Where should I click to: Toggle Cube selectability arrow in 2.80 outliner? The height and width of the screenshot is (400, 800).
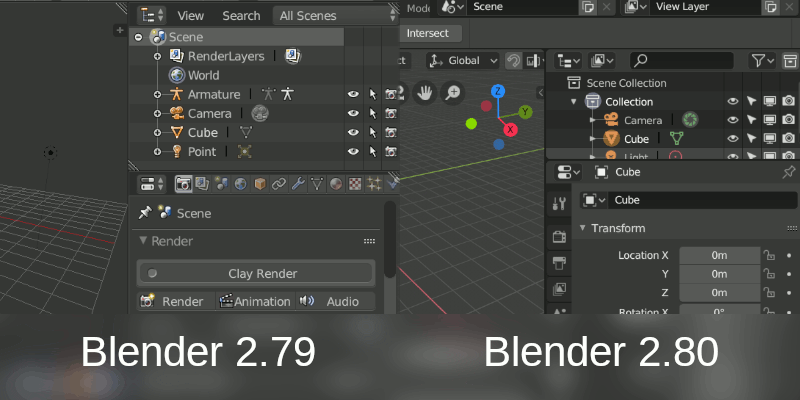[x=751, y=138]
